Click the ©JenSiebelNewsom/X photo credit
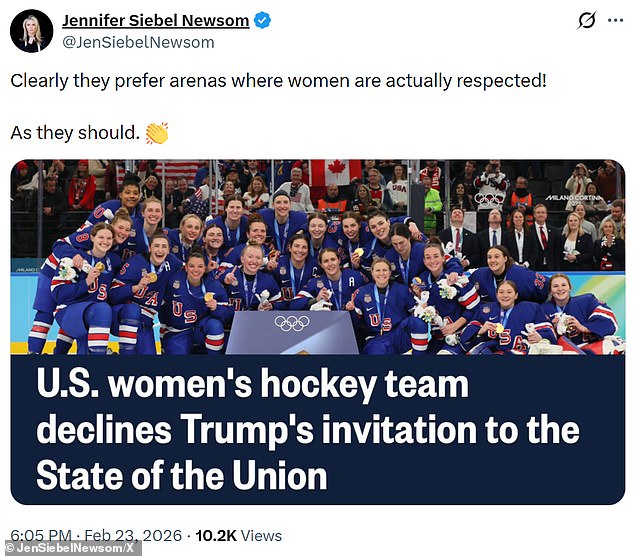 point(72,548)
